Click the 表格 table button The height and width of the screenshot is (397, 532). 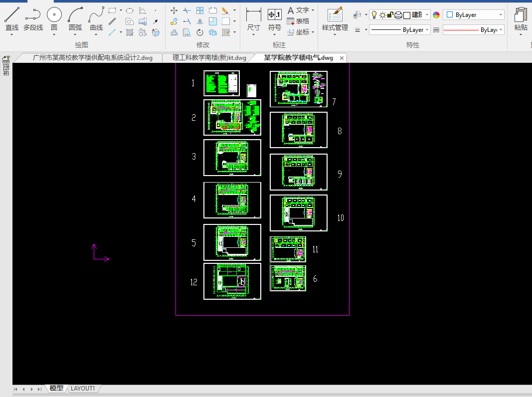pyautogui.click(x=298, y=21)
